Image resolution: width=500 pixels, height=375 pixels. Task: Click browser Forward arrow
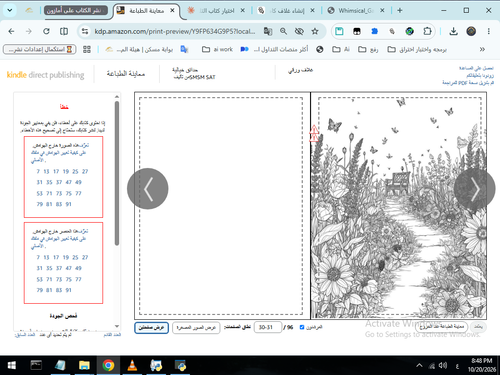pyautogui.click(x=29, y=31)
